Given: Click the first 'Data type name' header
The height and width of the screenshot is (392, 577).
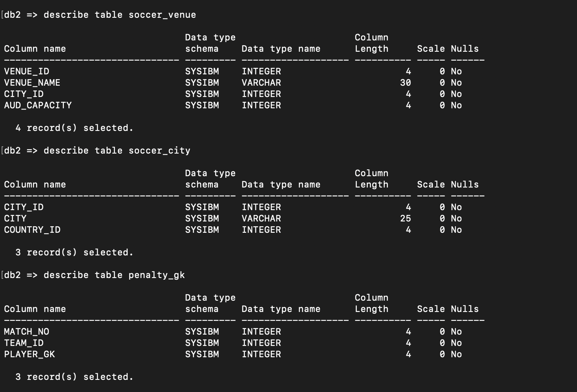Looking at the screenshot, I should [281, 49].
